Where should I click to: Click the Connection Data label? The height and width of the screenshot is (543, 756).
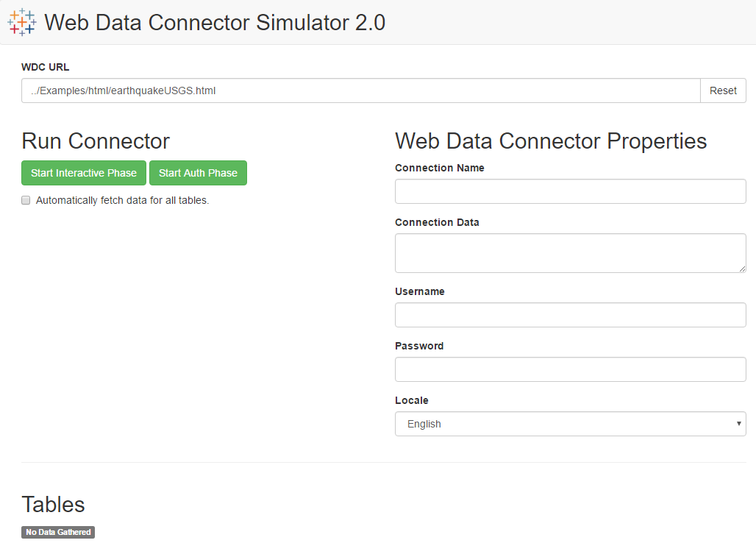coord(437,222)
